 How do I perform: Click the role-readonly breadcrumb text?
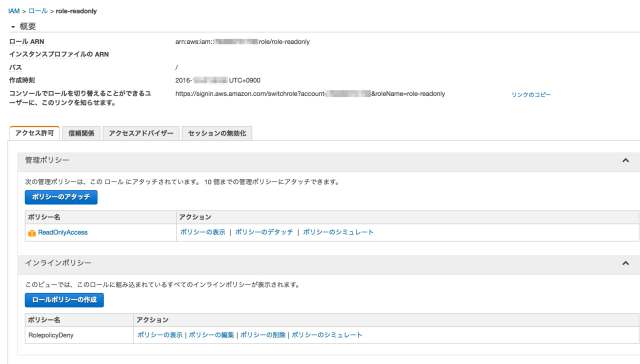(x=76, y=11)
